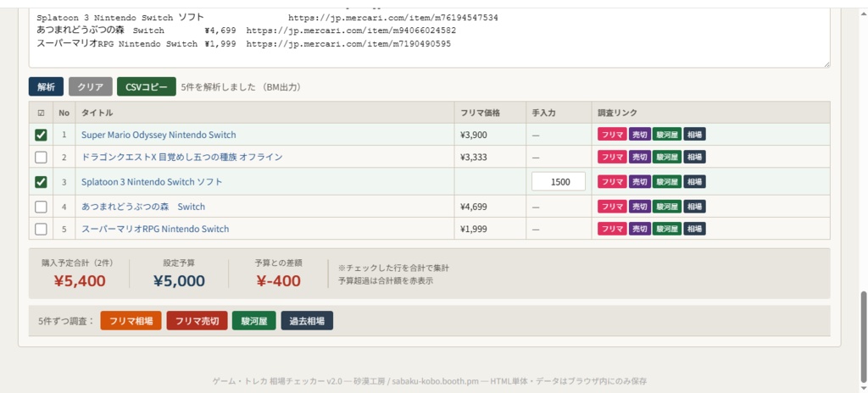Click the No column header

[64, 113]
